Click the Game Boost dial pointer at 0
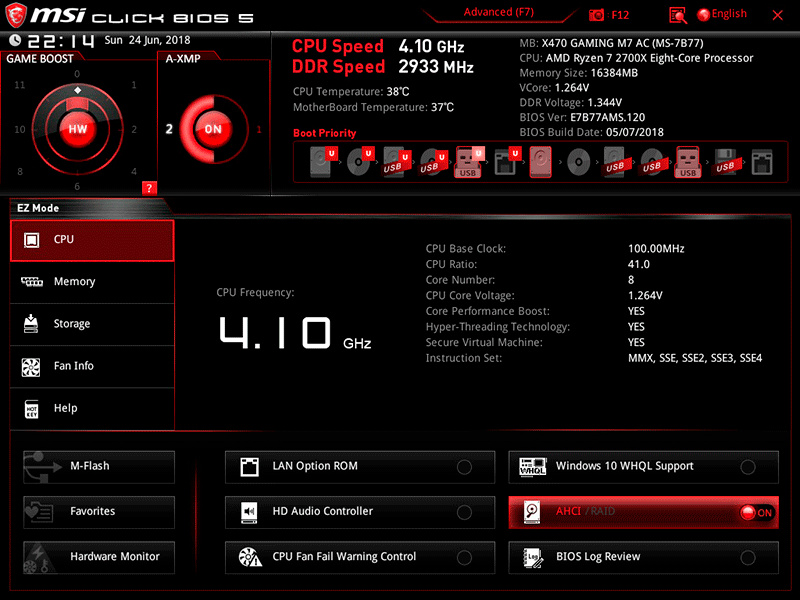 (78, 90)
